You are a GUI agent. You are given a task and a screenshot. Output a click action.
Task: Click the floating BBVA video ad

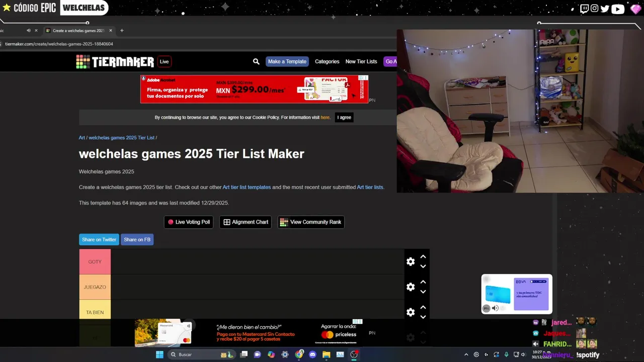pos(517,294)
